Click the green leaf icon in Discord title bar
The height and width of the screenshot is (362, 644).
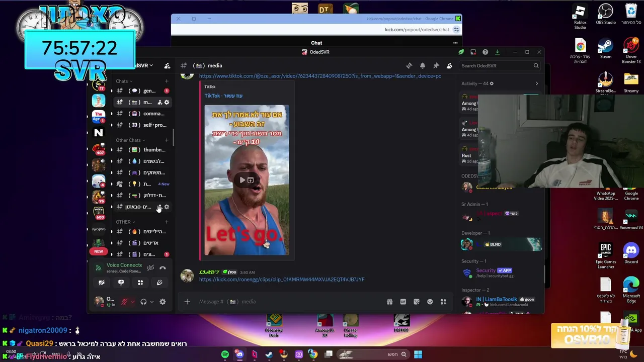[461, 52]
